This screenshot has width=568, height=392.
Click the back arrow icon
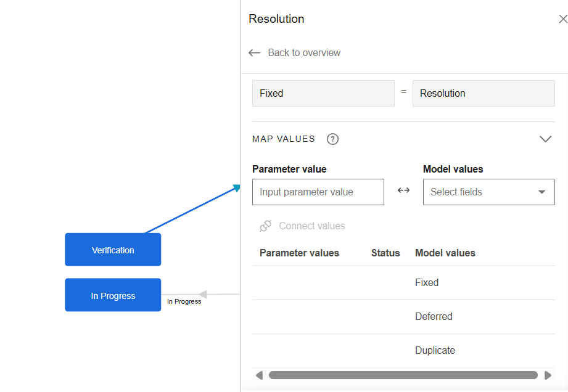254,53
